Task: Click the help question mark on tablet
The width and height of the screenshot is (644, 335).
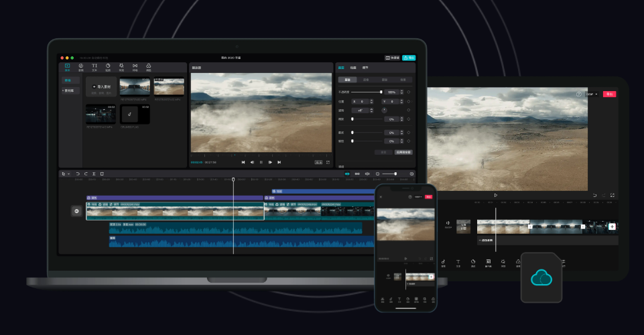Action: 579,94
